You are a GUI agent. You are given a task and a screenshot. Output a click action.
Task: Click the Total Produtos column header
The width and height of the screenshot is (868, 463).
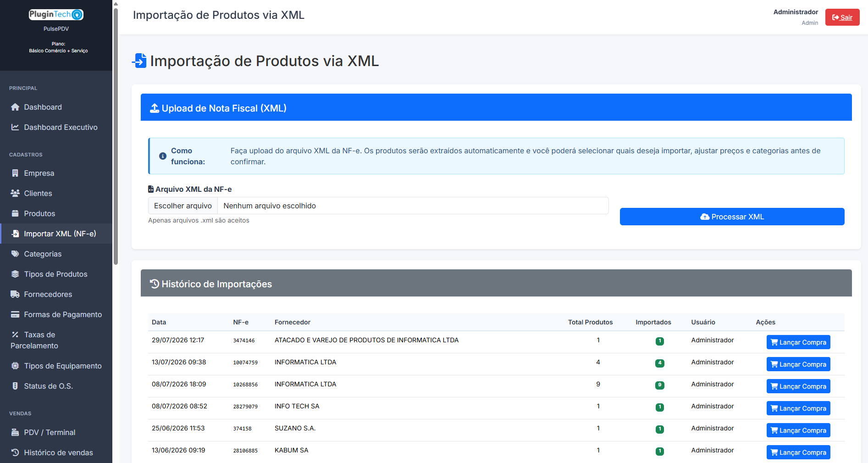[590, 322]
